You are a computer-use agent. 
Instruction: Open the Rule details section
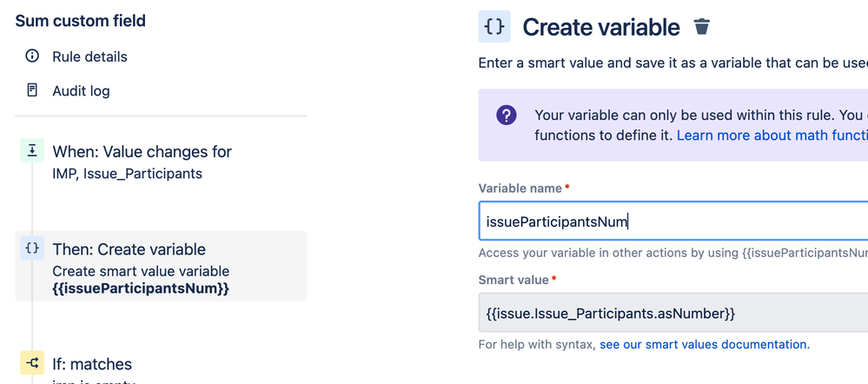point(89,56)
